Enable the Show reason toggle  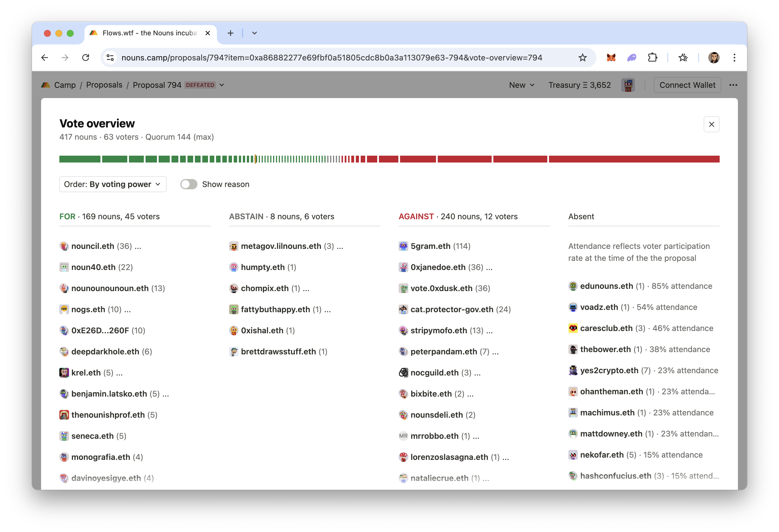point(189,184)
